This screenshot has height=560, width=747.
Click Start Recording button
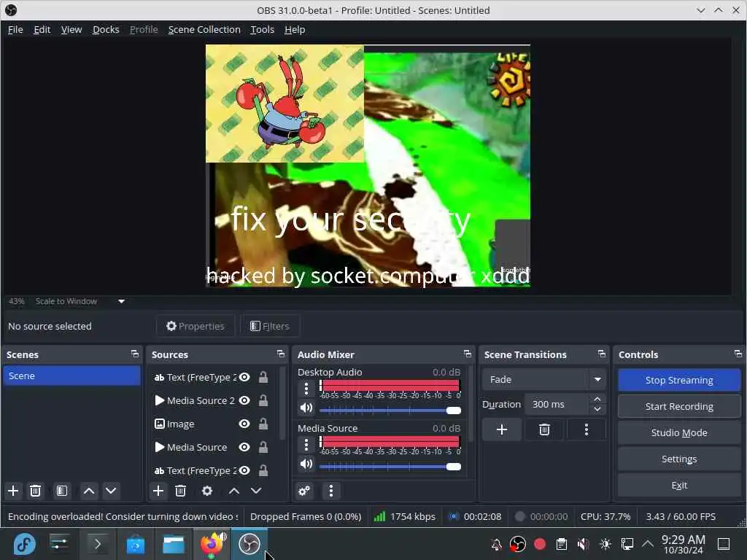click(679, 406)
